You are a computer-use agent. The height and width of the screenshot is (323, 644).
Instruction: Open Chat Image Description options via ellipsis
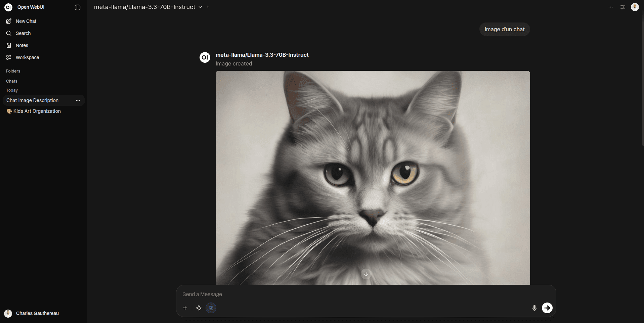click(78, 100)
